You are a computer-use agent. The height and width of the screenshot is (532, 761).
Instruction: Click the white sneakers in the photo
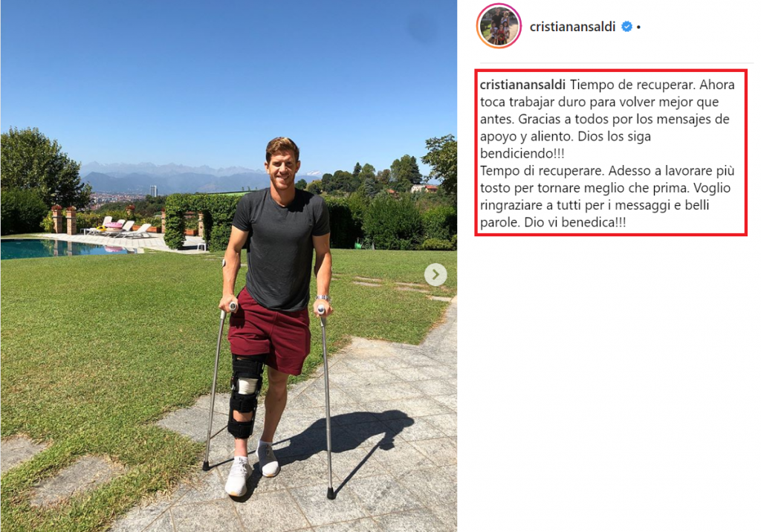(253, 467)
